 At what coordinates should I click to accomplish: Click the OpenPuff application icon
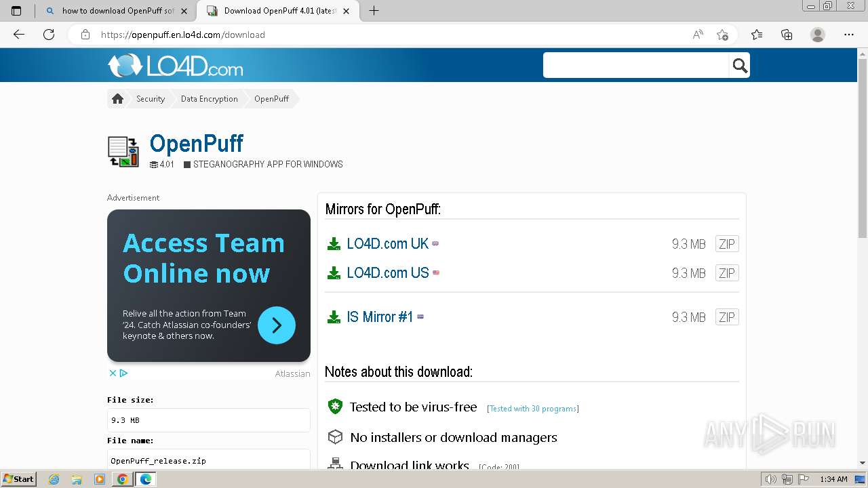[123, 151]
